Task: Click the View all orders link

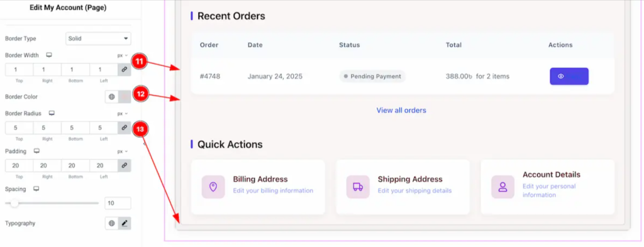Action: pos(401,111)
